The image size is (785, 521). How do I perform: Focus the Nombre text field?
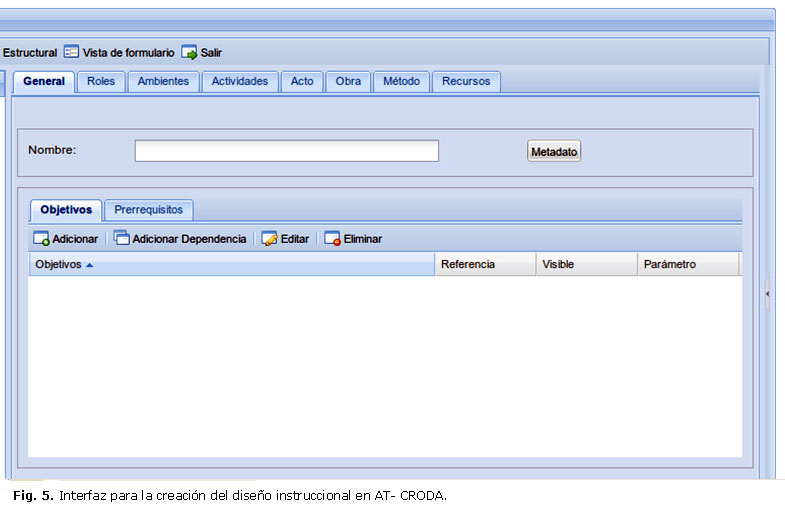286,151
